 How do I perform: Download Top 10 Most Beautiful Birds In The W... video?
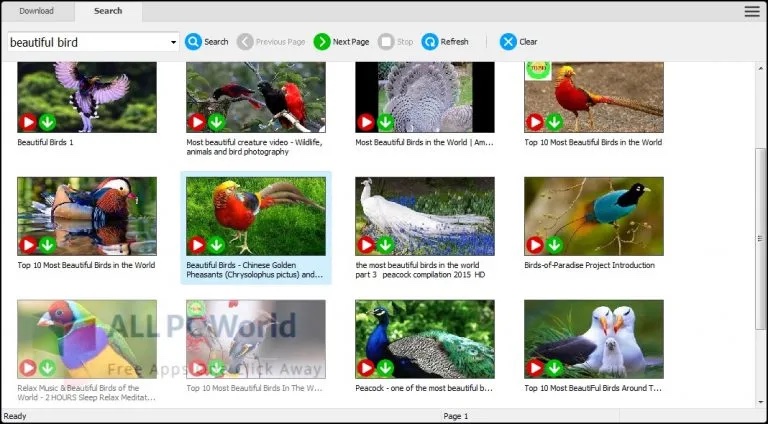(216, 368)
